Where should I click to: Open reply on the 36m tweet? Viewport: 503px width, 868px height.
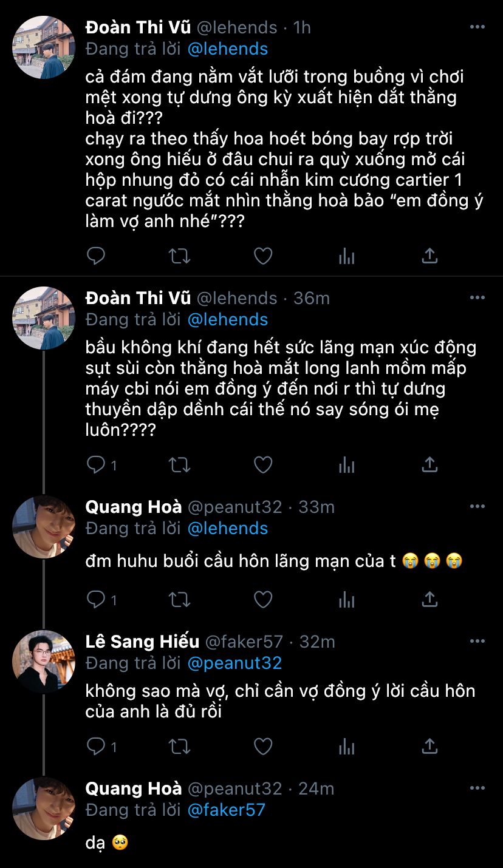tap(96, 465)
